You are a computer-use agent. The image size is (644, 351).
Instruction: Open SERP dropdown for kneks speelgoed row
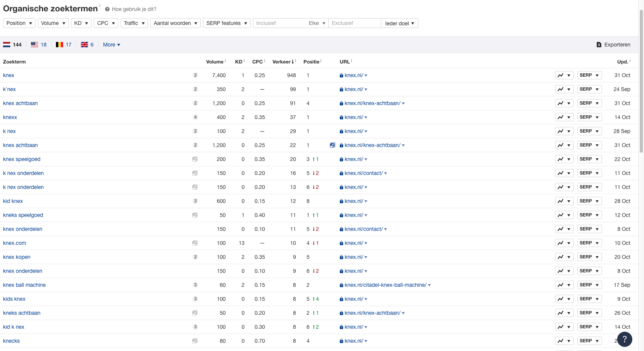589,215
